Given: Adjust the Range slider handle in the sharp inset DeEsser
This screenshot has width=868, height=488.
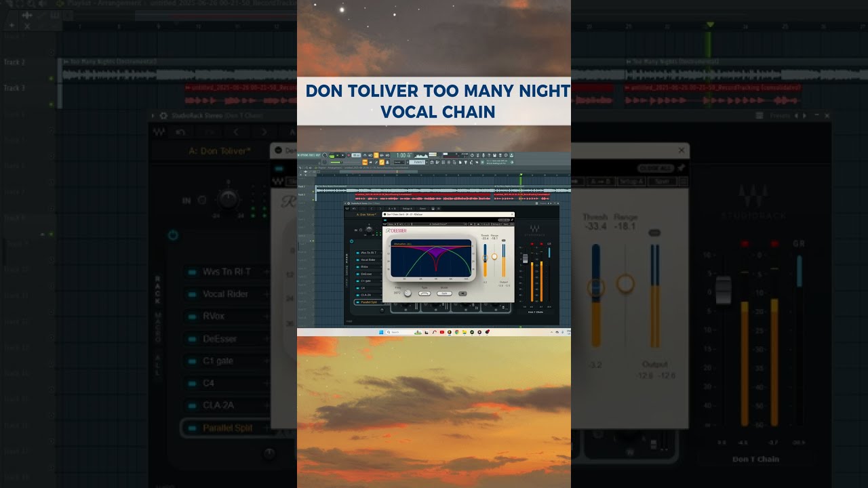Looking at the screenshot, I should [x=494, y=256].
